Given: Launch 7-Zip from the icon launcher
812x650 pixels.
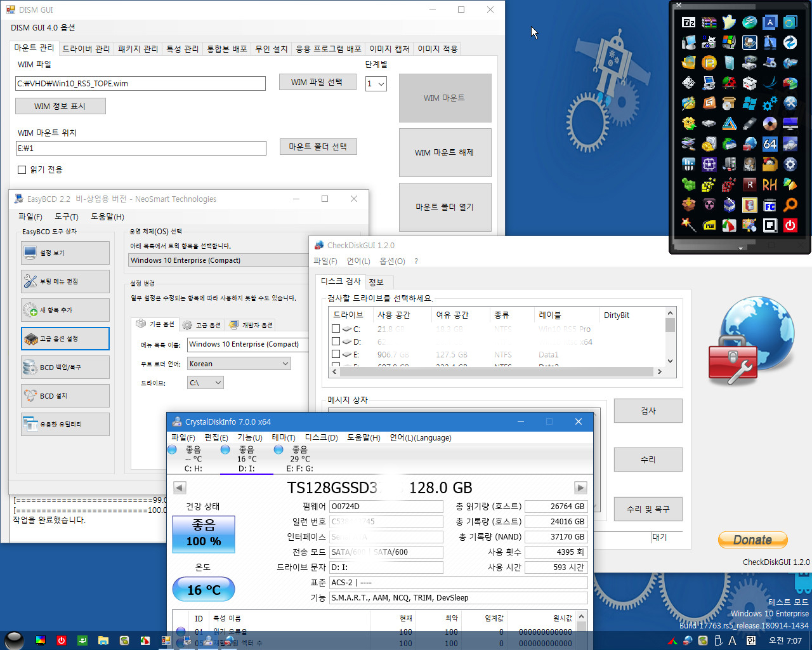Looking at the screenshot, I should point(688,22).
